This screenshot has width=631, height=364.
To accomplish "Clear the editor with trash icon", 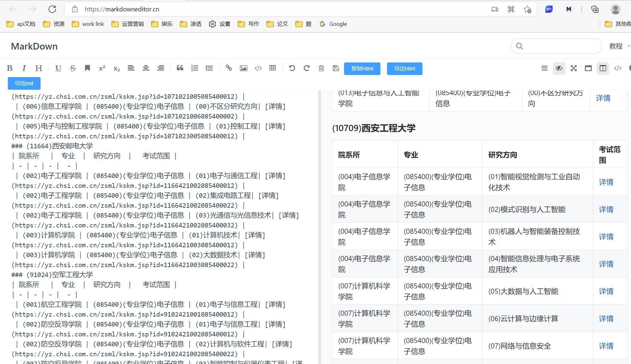I will tap(321, 68).
